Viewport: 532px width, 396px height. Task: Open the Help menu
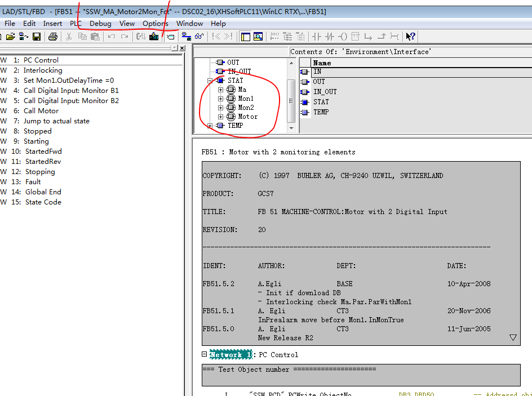(218, 24)
